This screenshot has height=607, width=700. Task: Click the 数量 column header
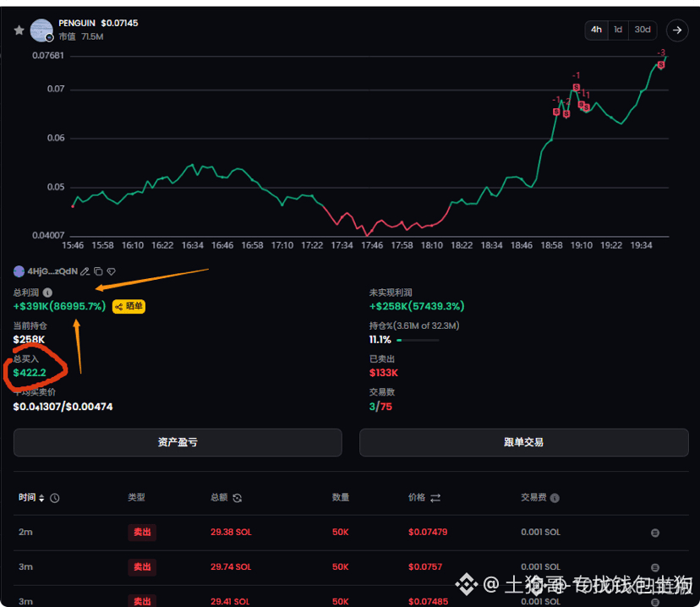tap(341, 497)
